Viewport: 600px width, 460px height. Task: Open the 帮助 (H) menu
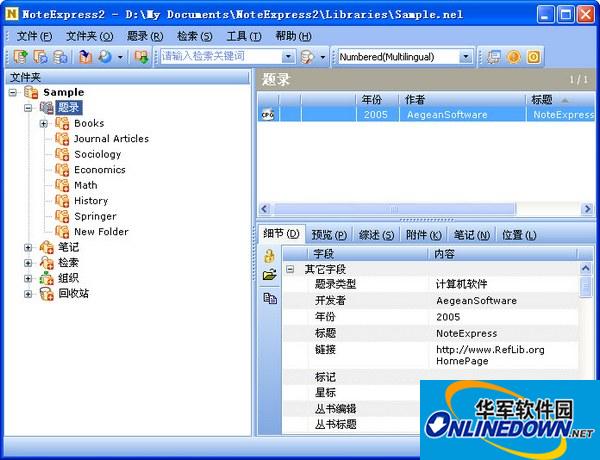point(293,36)
